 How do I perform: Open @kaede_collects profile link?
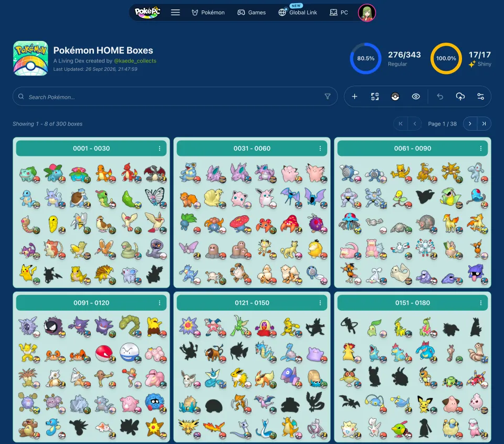(135, 61)
